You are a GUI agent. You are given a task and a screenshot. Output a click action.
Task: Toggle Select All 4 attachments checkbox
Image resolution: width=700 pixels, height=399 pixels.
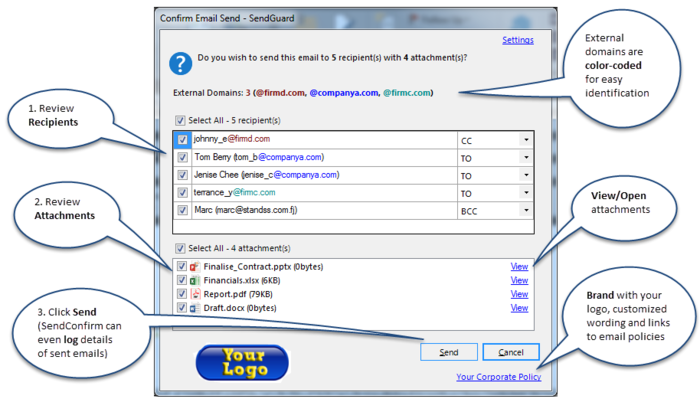(x=180, y=248)
